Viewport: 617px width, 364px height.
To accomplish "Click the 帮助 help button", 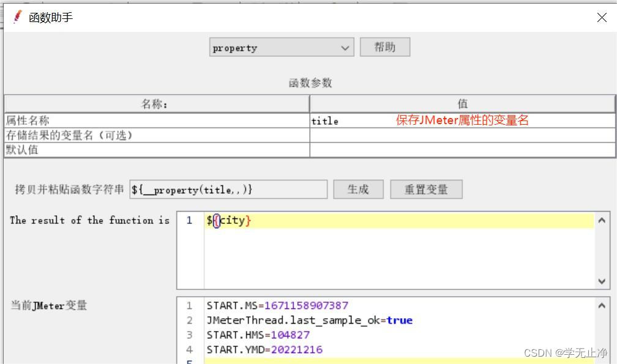I will [385, 47].
